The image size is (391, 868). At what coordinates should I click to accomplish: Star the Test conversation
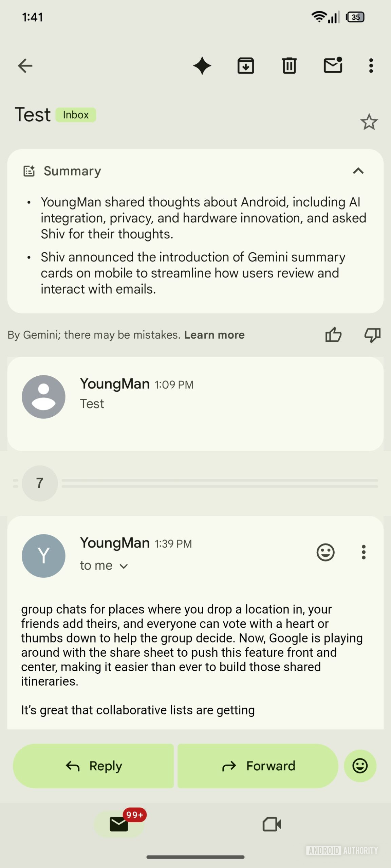pos(369,122)
